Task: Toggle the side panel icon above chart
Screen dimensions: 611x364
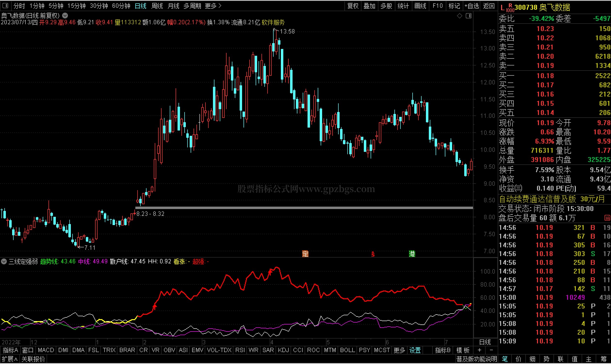Action: [x=468, y=16]
